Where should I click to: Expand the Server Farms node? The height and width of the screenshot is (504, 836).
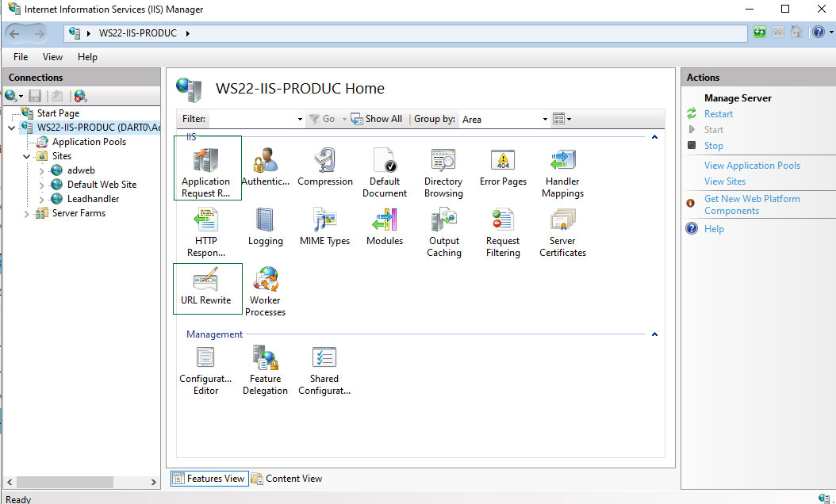tap(26, 214)
